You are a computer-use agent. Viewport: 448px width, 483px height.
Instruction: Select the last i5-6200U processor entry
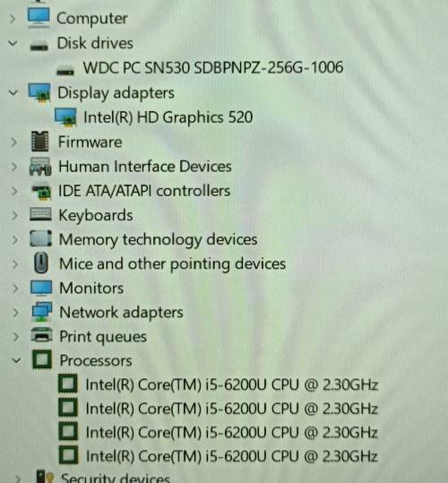click(231, 456)
